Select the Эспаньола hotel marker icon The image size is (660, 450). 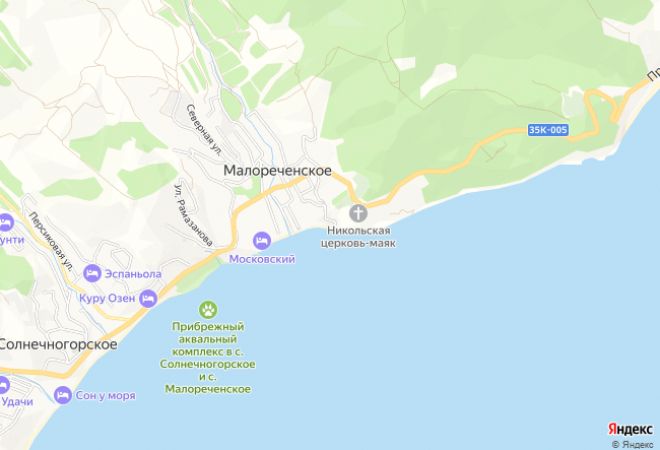click(x=92, y=274)
